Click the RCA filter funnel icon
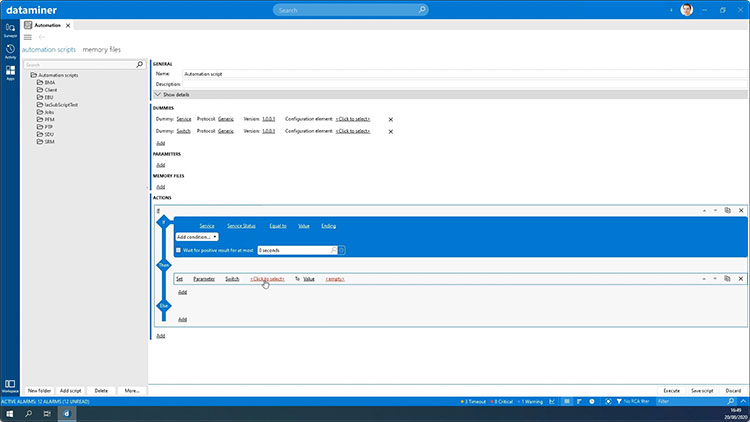This screenshot has height=422, width=750. (x=619, y=401)
